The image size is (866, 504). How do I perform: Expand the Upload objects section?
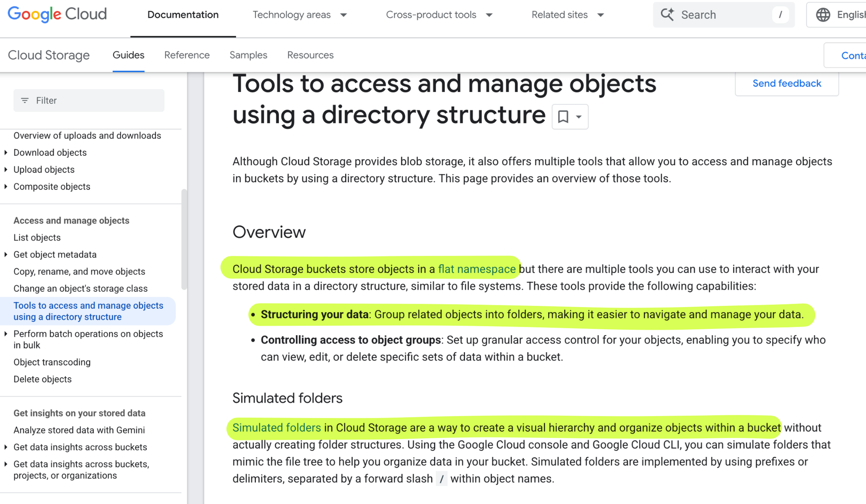click(6, 170)
